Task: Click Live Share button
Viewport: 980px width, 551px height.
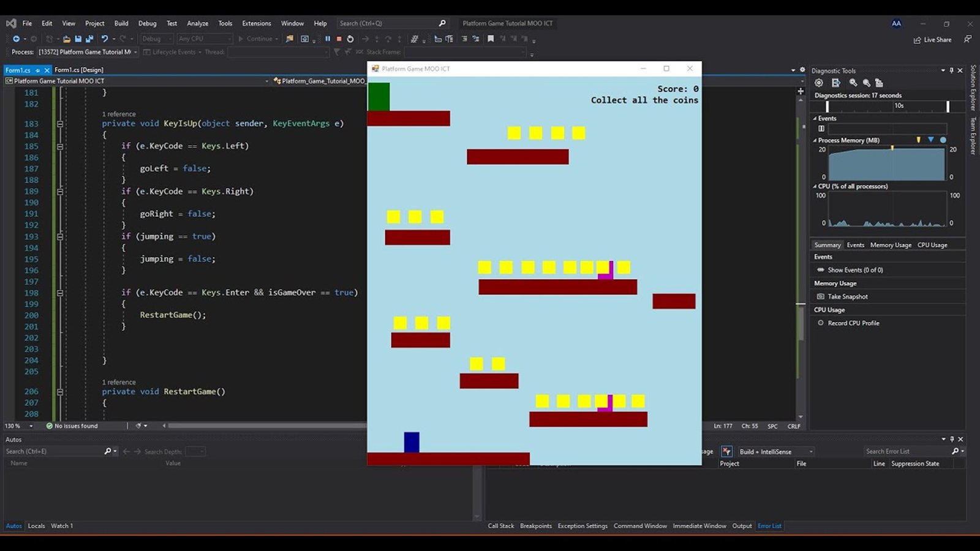Action: 932,40
